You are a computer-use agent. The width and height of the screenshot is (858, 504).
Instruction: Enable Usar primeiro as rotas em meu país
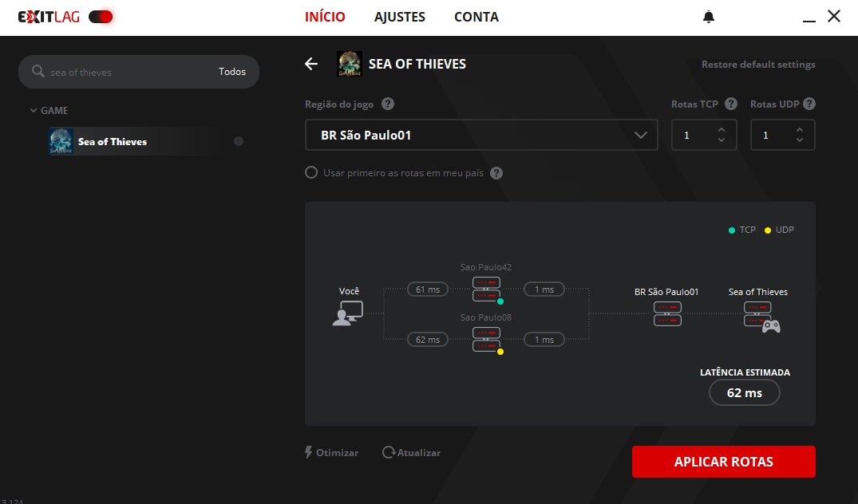pos(311,173)
